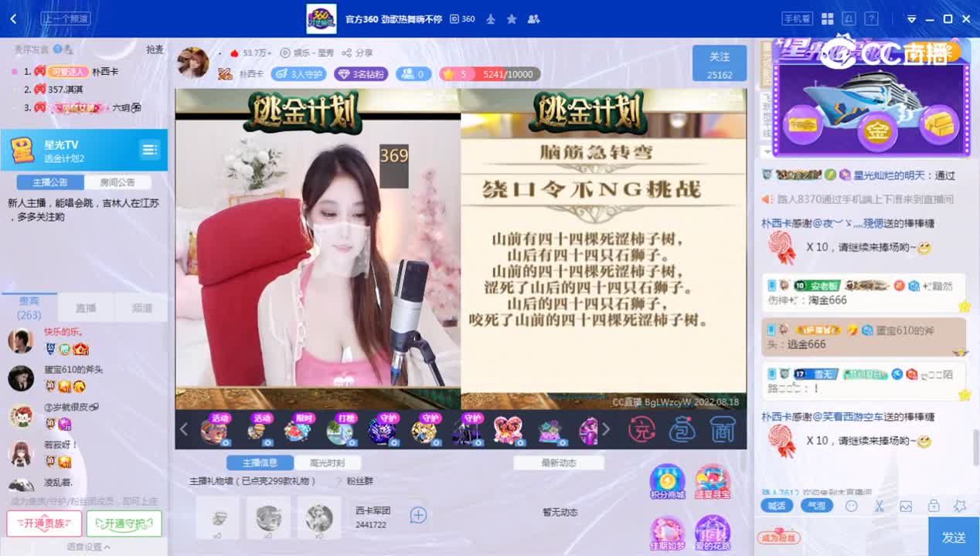Open the 3名钻粉 diamond fans badge
This screenshot has height=556, width=980.
coord(360,74)
